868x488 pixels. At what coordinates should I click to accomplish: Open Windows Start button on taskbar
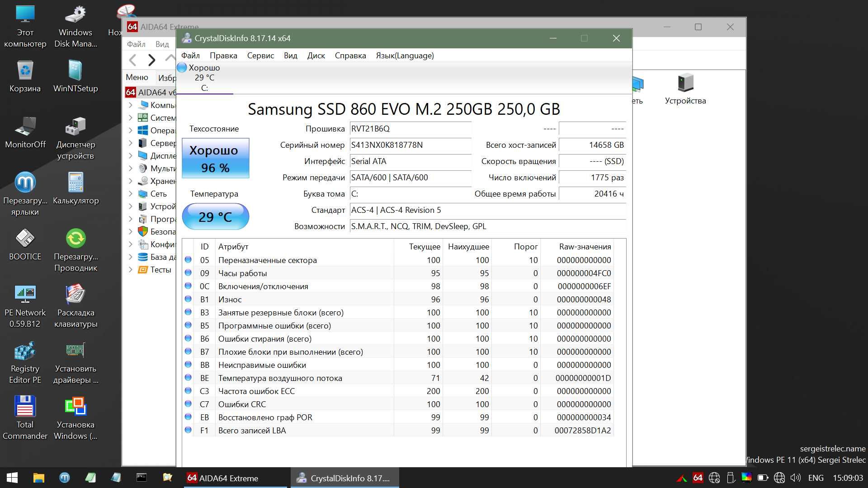point(12,478)
